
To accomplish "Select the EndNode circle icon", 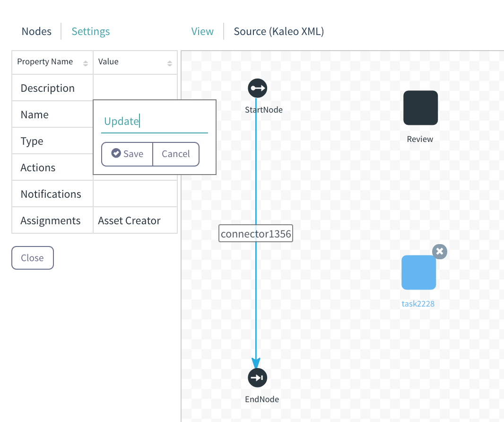I will [257, 378].
